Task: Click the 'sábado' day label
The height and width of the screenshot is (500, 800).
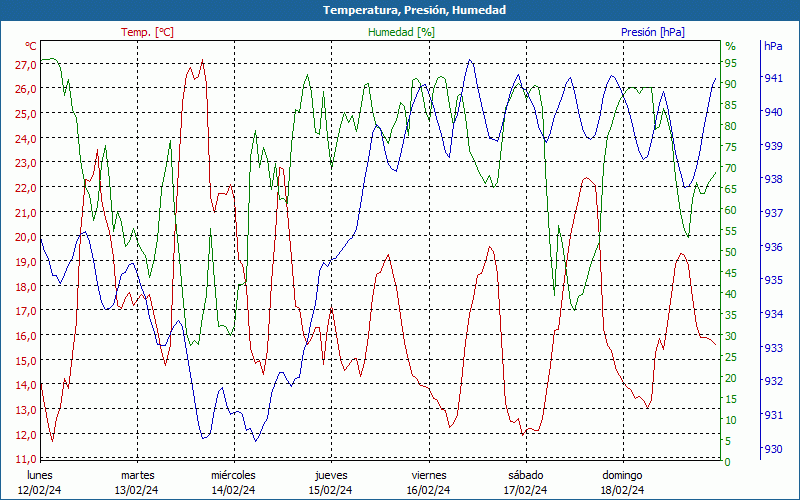Action: click(526, 475)
